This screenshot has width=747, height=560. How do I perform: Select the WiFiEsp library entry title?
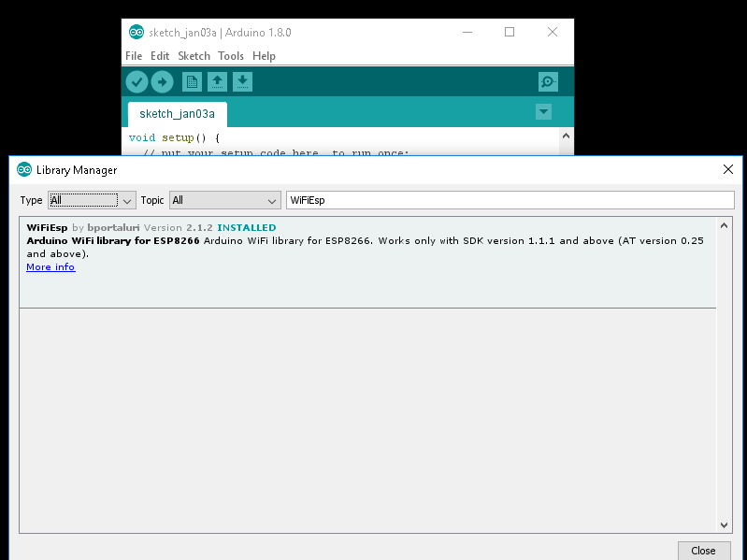pyautogui.click(x=47, y=227)
